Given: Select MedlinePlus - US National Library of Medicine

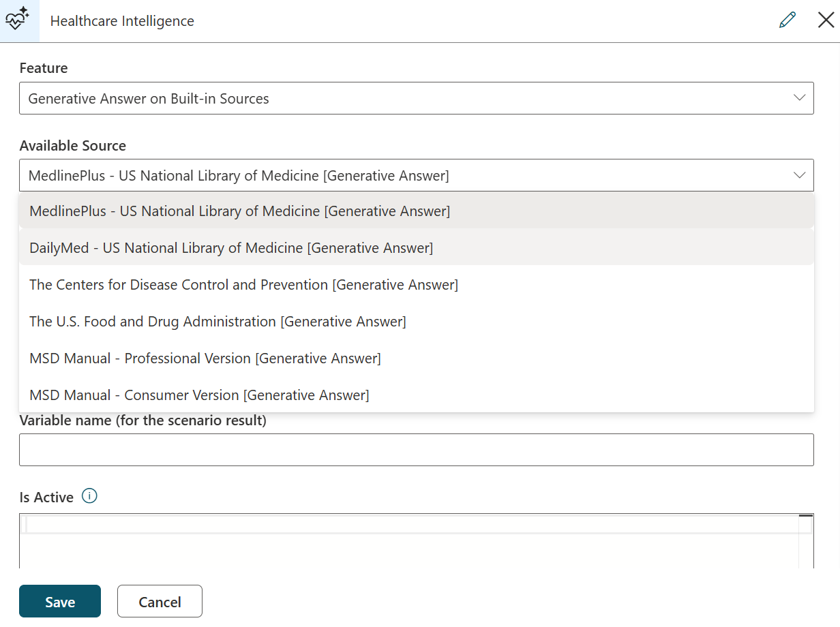Looking at the screenshot, I should coord(239,211).
